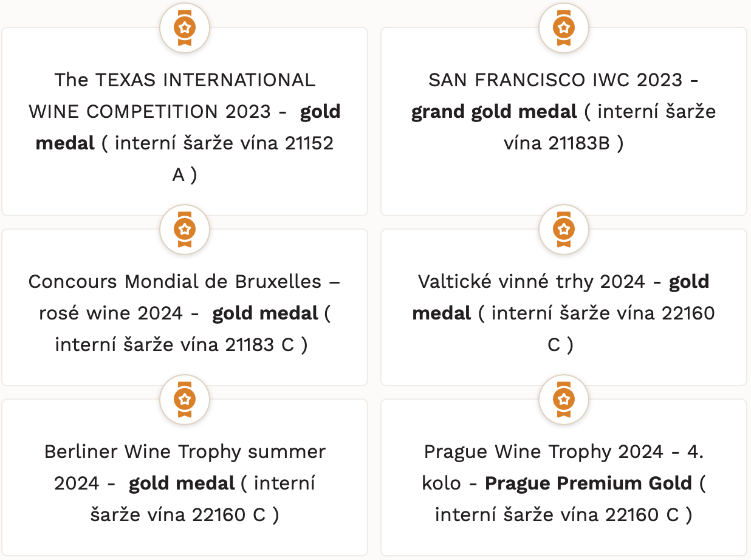
Task: Click the medal icon above Berliner Wine Trophy summer
Action: 185,400
